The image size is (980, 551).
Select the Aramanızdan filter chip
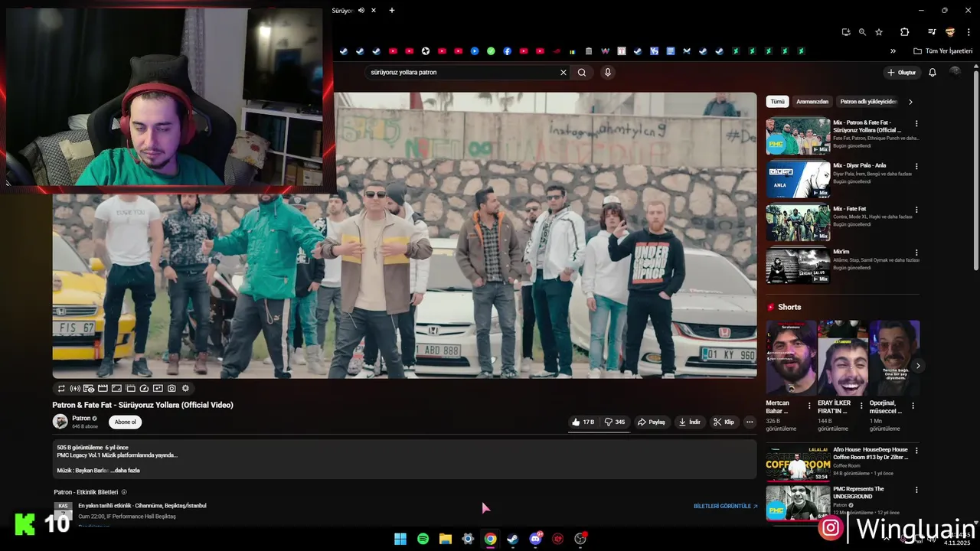(812, 102)
